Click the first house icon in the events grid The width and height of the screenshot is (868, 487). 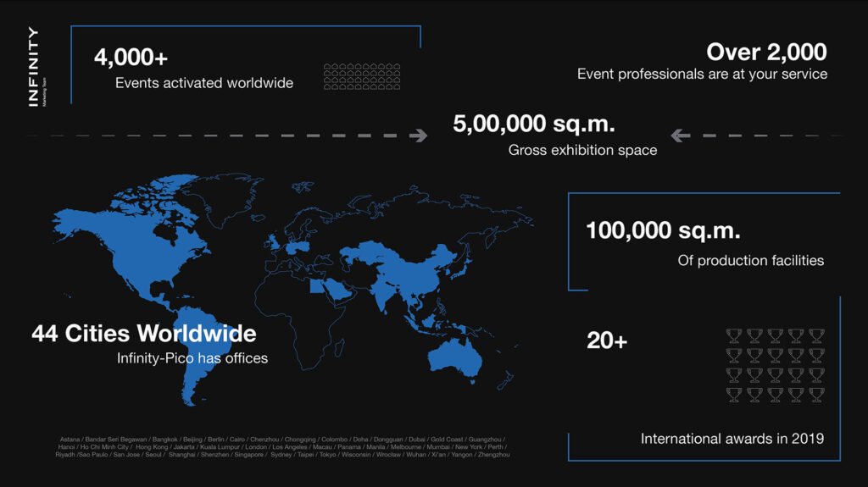[x=329, y=67]
